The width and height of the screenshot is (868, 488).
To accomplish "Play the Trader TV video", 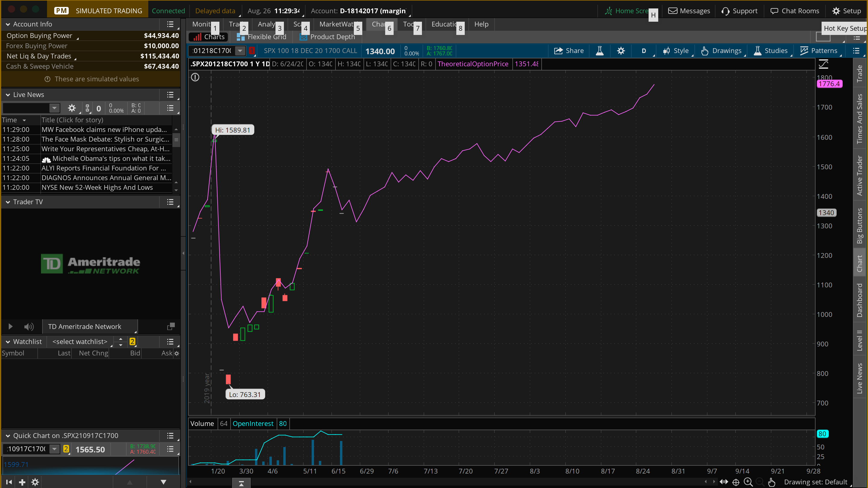I will tap(10, 326).
